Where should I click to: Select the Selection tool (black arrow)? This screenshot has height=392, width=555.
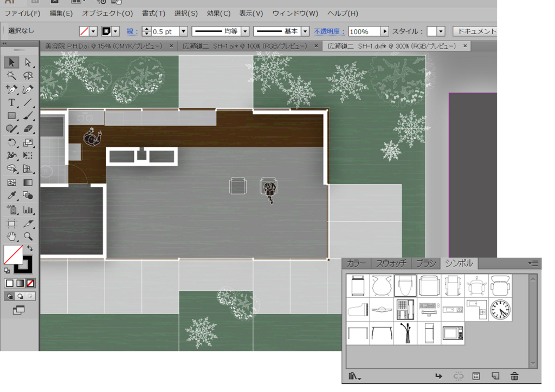point(11,63)
